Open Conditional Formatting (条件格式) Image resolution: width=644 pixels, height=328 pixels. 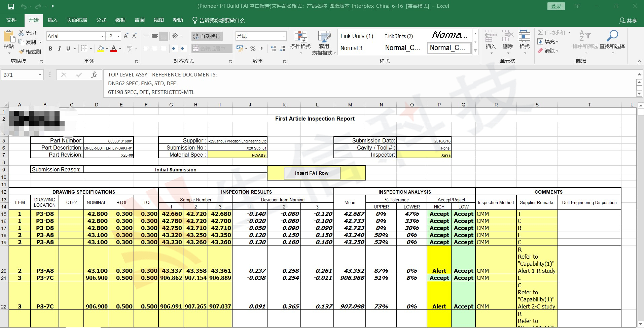300,43
